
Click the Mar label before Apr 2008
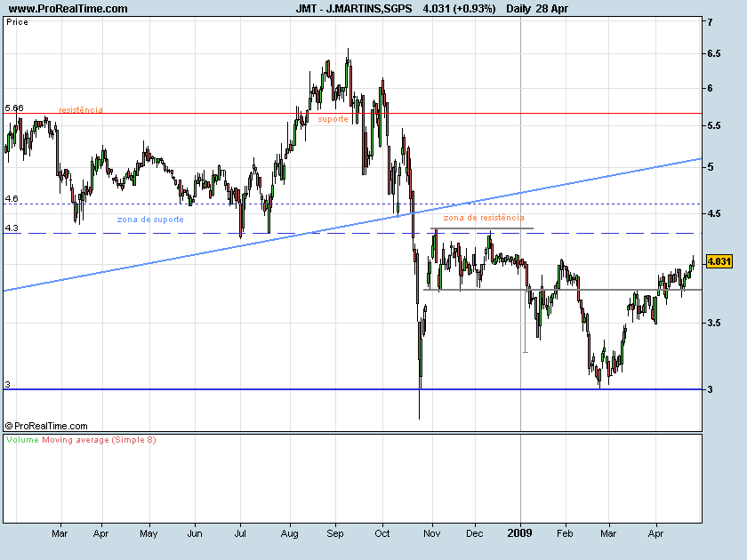point(60,533)
